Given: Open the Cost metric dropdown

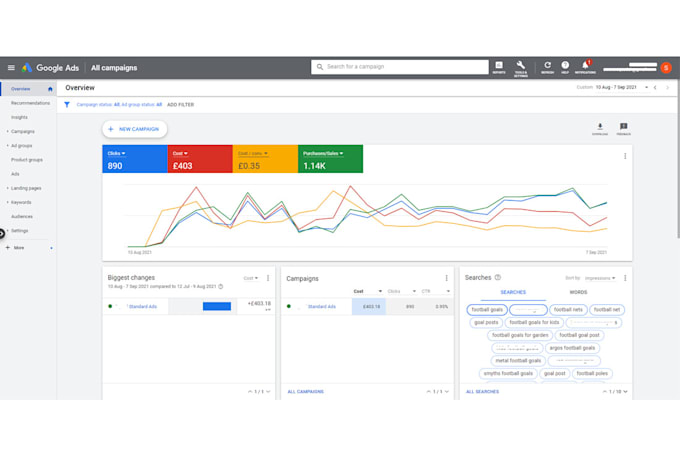Looking at the screenshot, I should [180, 153].
